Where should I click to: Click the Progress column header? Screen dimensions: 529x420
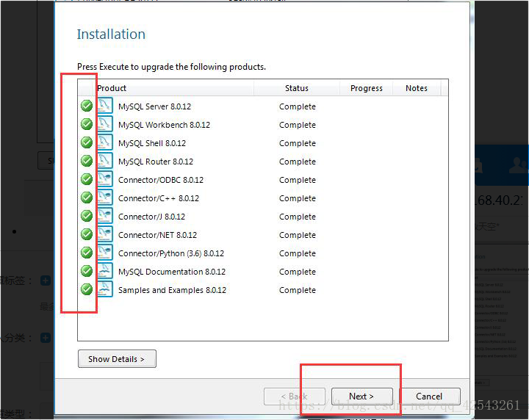[367, 88]
